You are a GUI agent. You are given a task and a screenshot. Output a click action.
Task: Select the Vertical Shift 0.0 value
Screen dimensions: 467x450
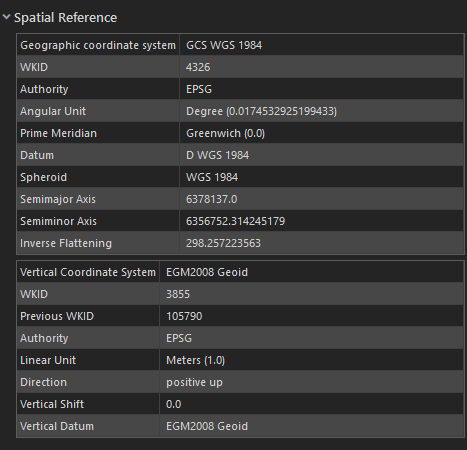tap(174, 404)
